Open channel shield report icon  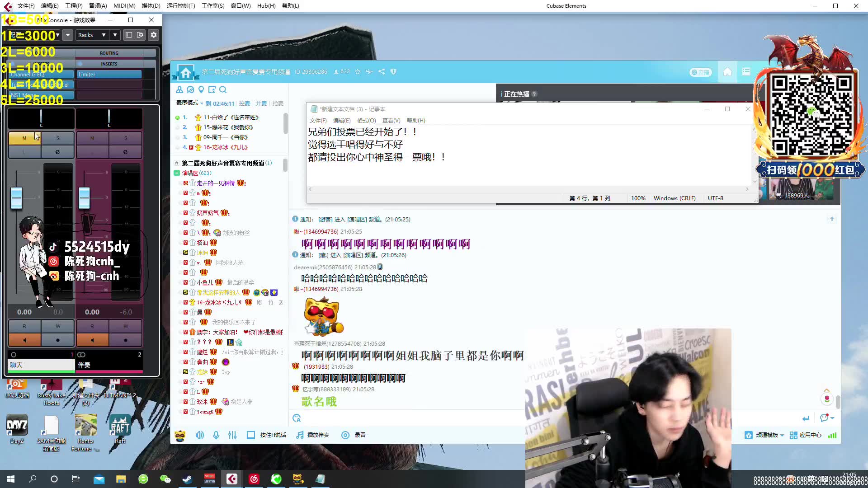tap(393, 71)
